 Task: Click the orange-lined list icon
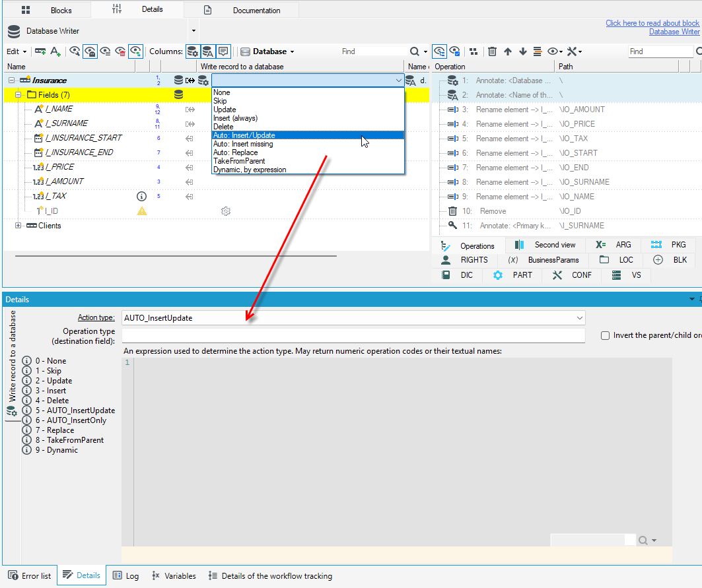tap(538, 51)
